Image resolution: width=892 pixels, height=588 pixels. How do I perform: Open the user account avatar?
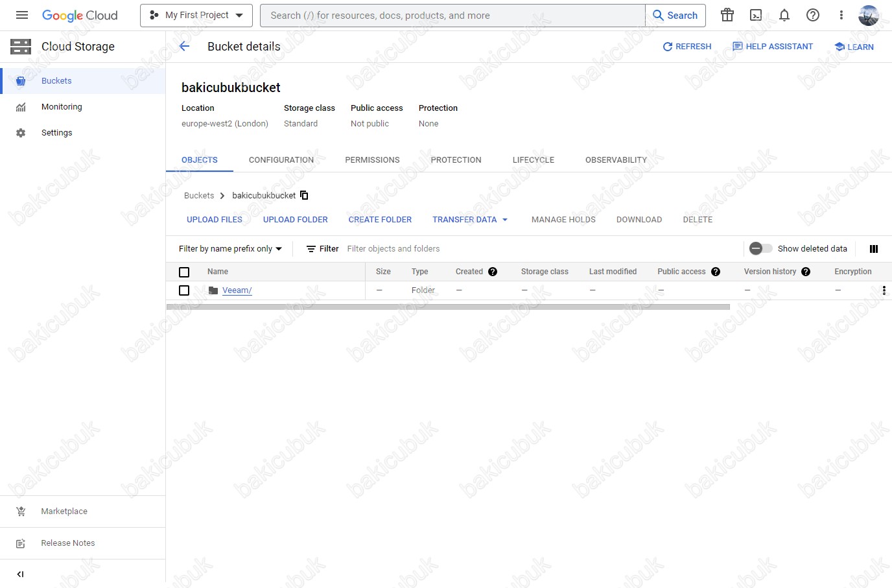point(869,15)
